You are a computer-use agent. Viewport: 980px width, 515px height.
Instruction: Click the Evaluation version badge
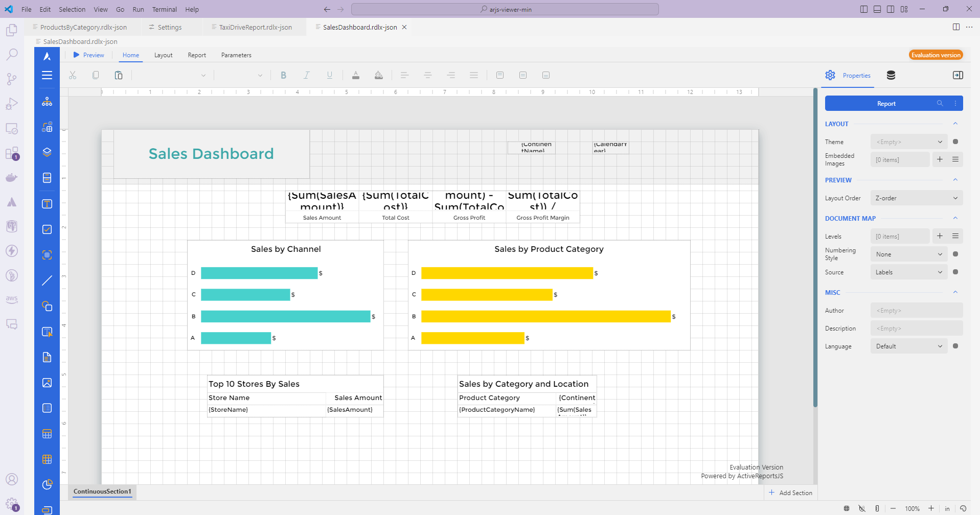(x=936, y=55)
